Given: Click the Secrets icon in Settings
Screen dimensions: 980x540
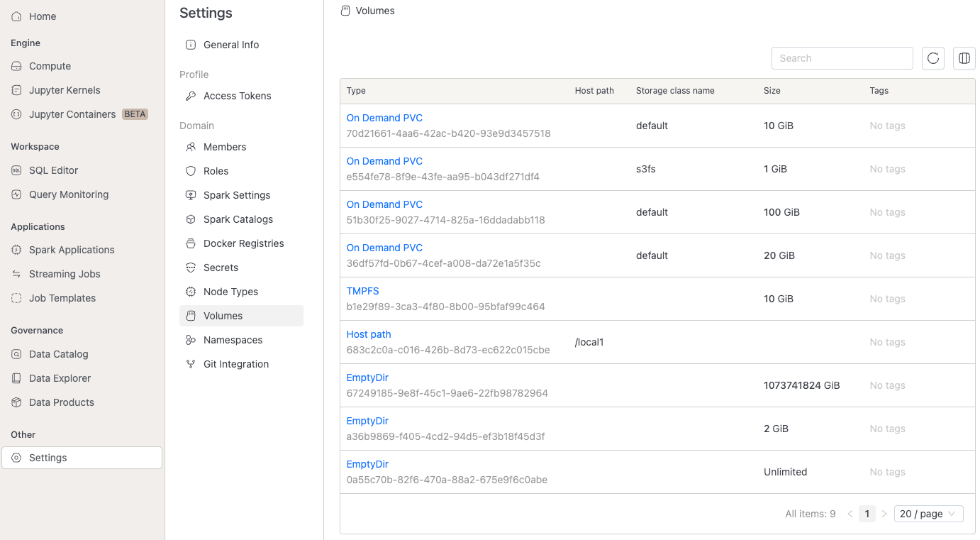Looking at the screenshot, I should click(191, 268).
